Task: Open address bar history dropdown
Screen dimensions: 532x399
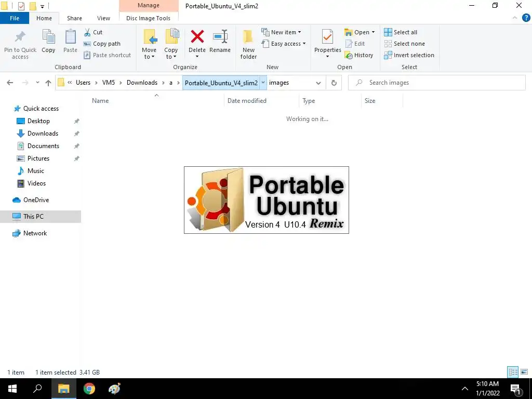Action: tap(318, 83)
